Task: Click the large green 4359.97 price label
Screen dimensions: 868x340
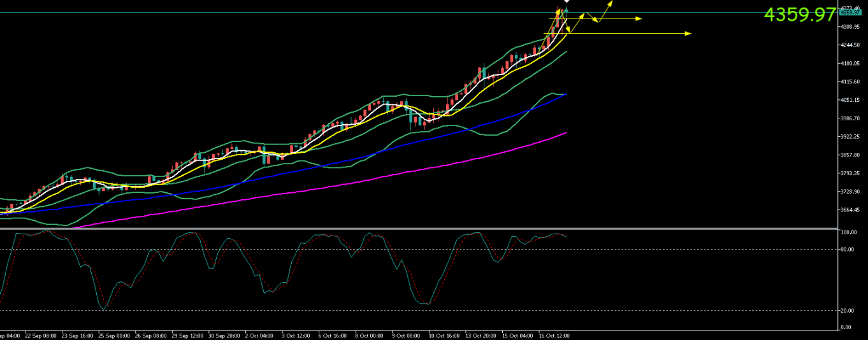Action: coord(799,15)
